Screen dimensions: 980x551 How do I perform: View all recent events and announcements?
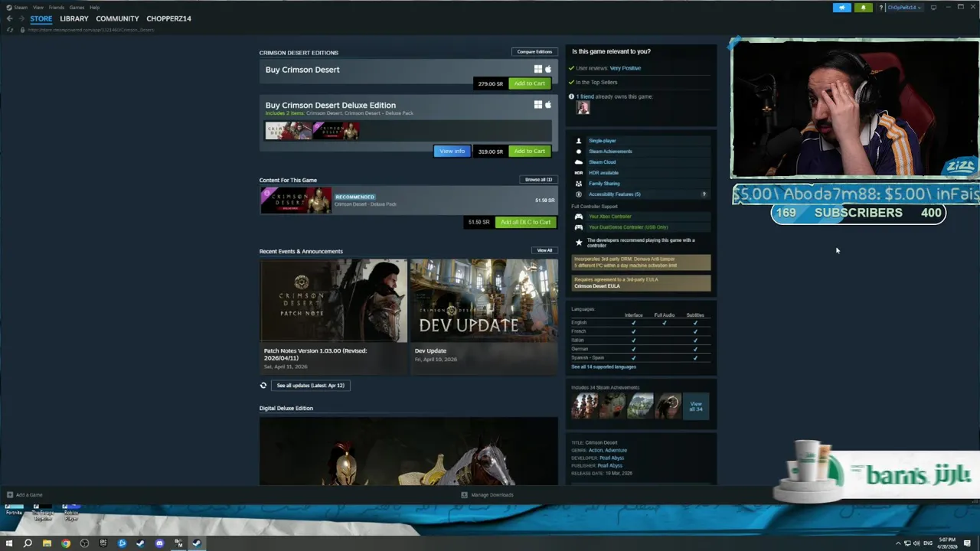[x=544, y=250]
